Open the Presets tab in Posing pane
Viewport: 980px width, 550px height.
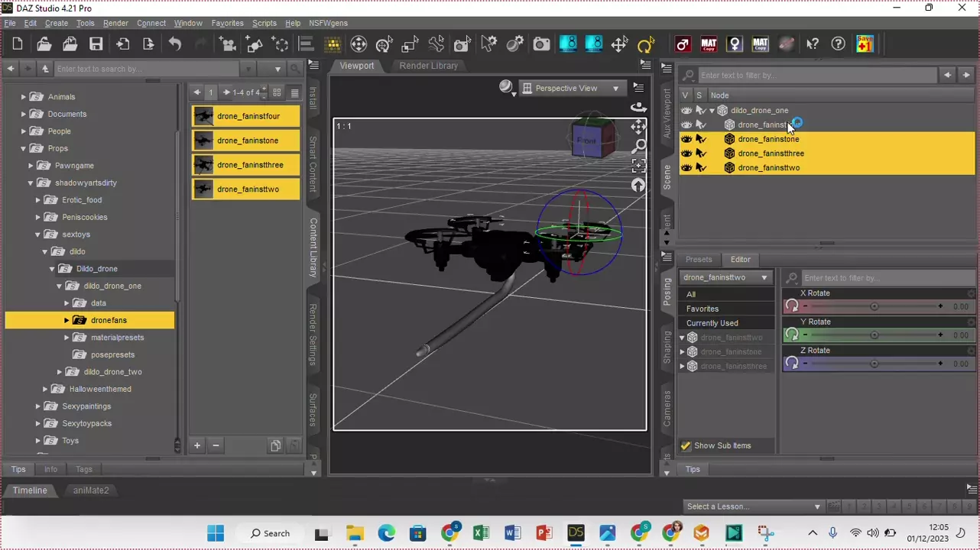point(698,260)
